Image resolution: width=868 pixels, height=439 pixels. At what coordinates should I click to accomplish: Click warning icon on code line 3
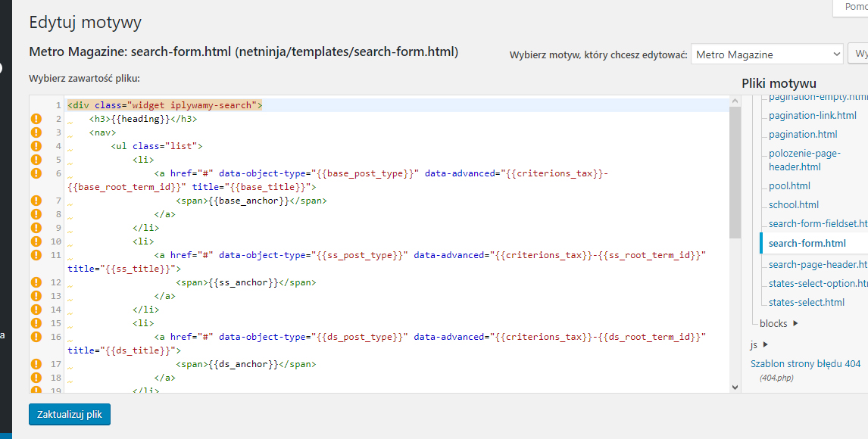point(36,132)
